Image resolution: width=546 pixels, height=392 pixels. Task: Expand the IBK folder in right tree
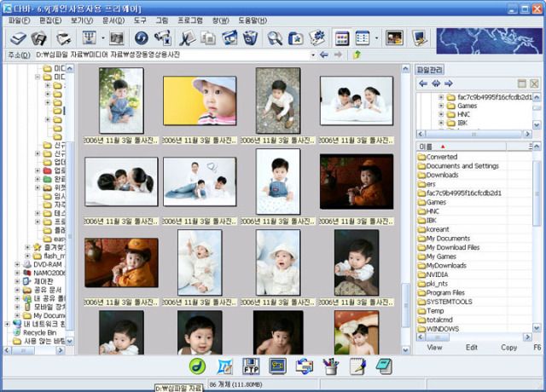[x=441, y=123]
